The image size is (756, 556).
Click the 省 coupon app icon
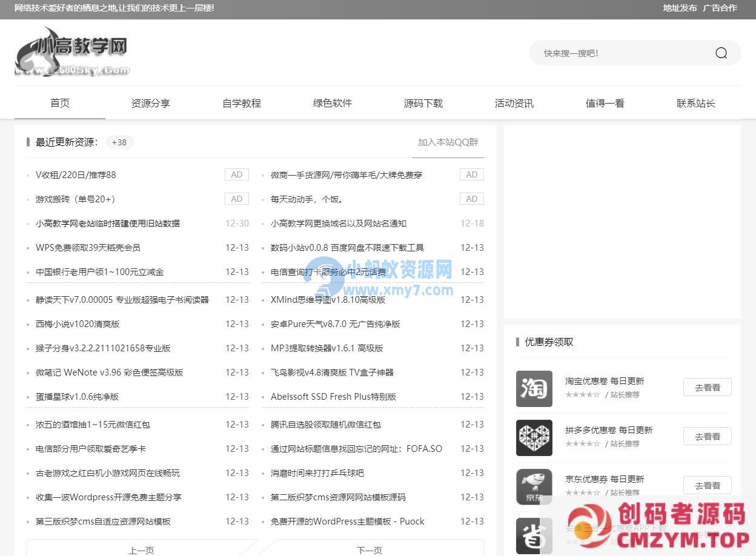(534, 535)
